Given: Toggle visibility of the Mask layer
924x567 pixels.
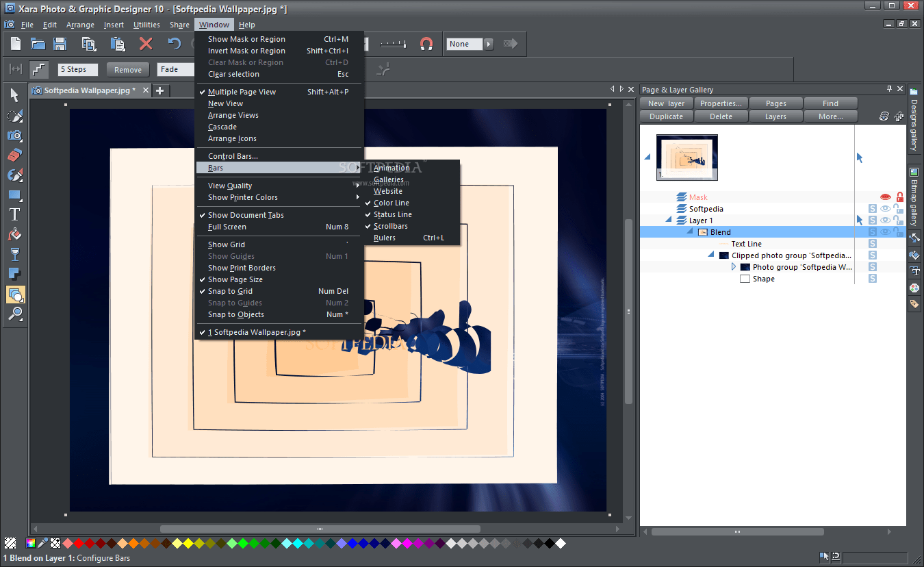Looking at the screenshot, I should (886, 197).
